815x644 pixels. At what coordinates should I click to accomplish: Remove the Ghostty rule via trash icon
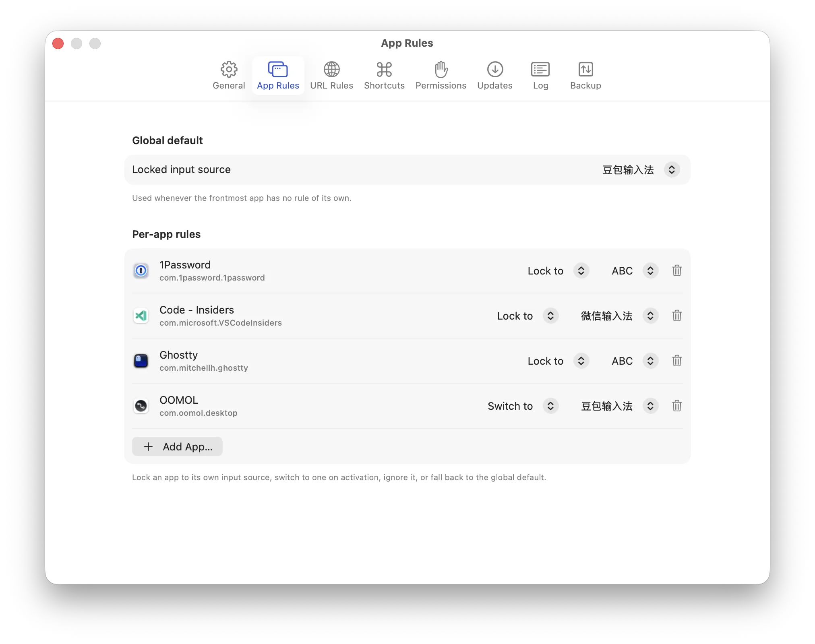pos(677,361)
